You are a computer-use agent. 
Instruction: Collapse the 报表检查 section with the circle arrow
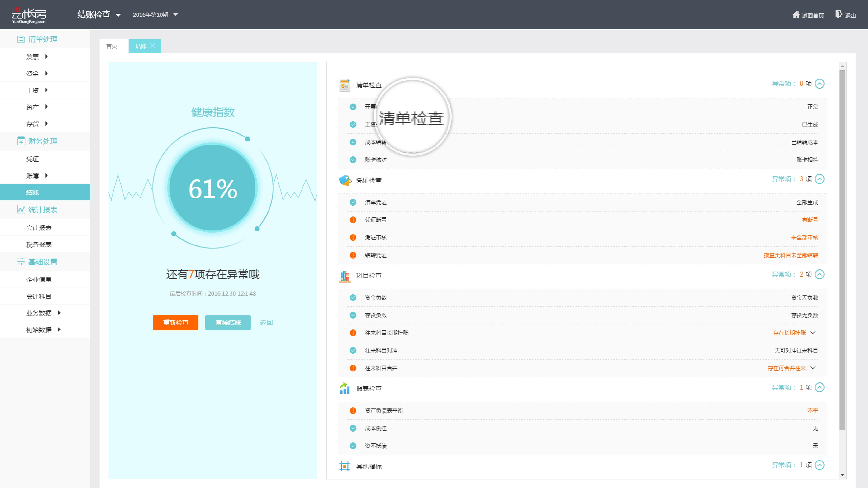pyautogui.click(x=820, y=387)
